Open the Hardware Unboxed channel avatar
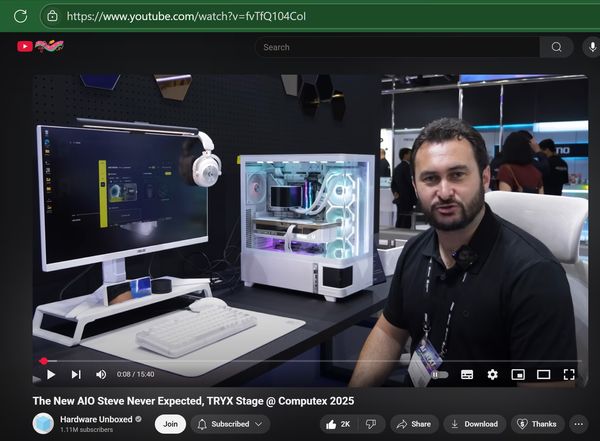600x441 pixels. click(x=43, y=424)
